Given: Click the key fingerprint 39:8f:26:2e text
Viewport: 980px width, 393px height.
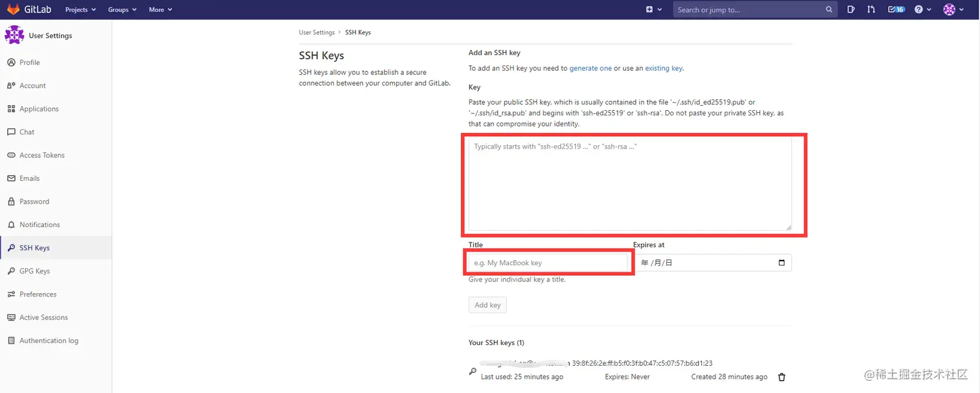Looking at the screenshot, I should coord(642,363).
